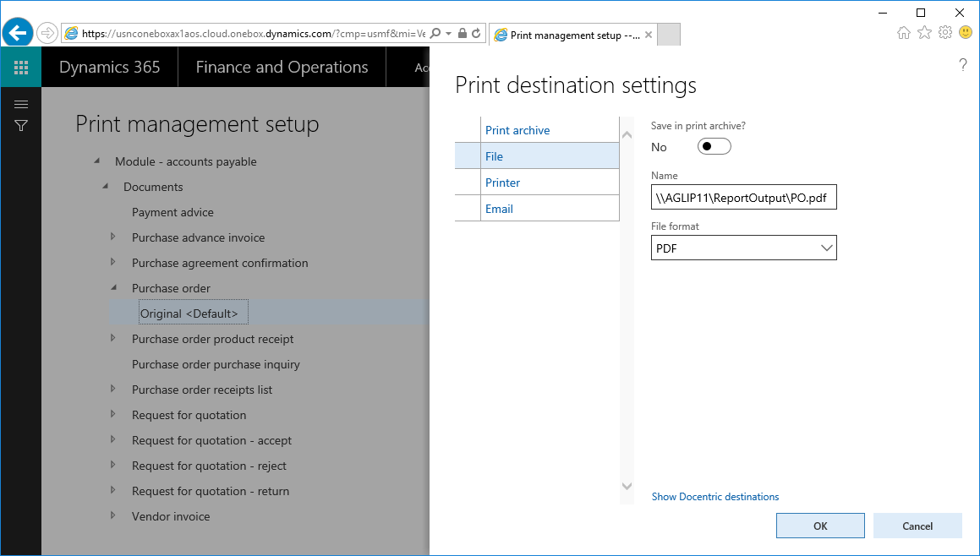This screenshot has width=980, height=556.
Task: Expand Purchase advance invoice node
Action: tap(113, 236)
